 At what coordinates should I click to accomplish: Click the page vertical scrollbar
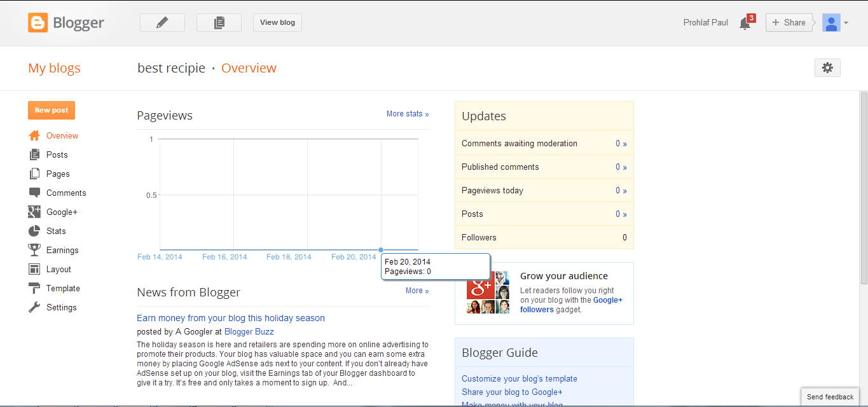pyautogui.click(x=864, y=188)
